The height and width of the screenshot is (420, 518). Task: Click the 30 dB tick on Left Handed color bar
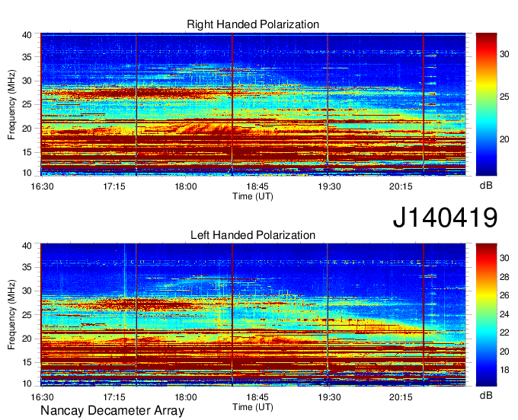[504, 258]
